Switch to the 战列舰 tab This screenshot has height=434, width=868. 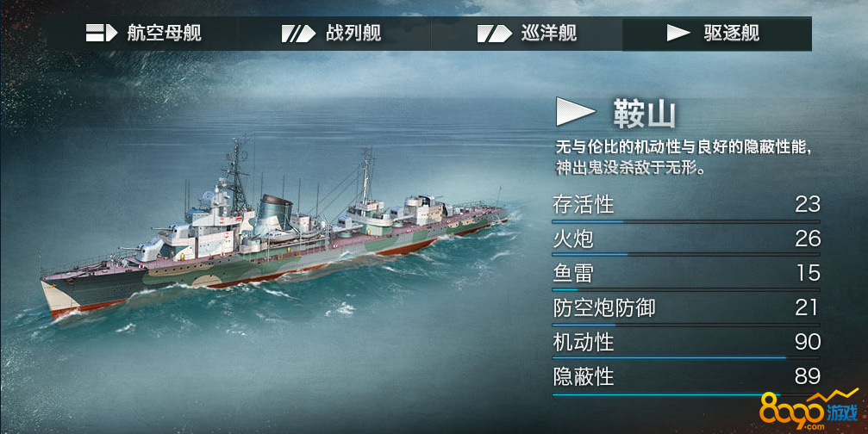[x=334, y=34]
